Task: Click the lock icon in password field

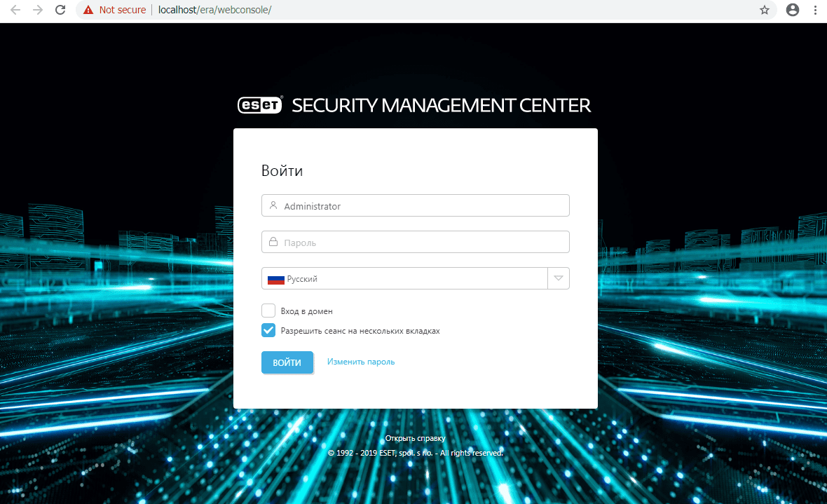Action: tap(273, 242)
